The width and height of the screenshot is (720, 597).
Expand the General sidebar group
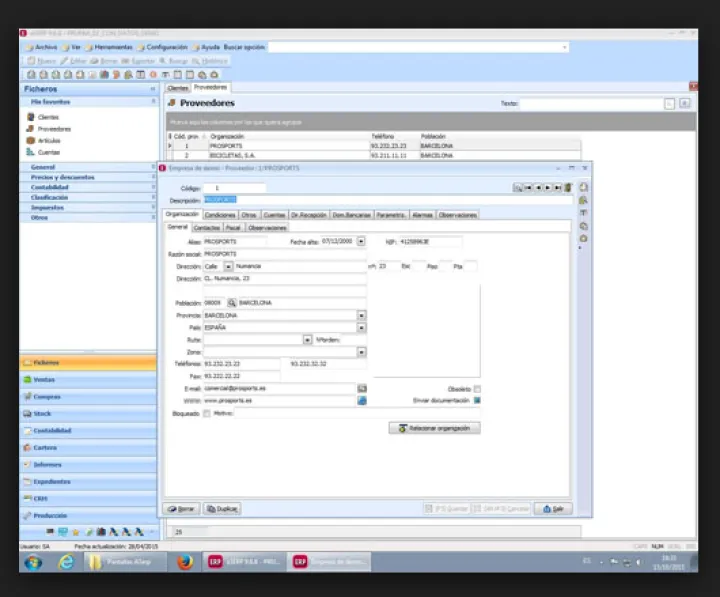coord(89,167)
